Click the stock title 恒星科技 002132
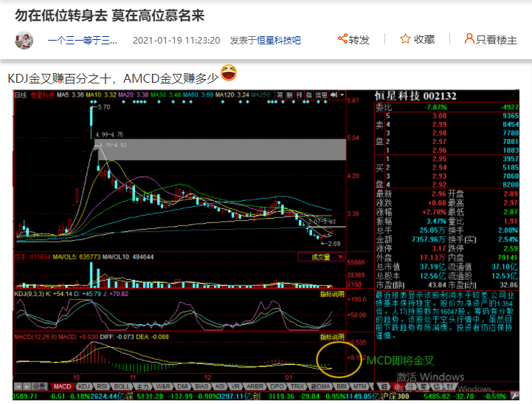The width and height of the screenshot is (532, 404). coord(415,96)
